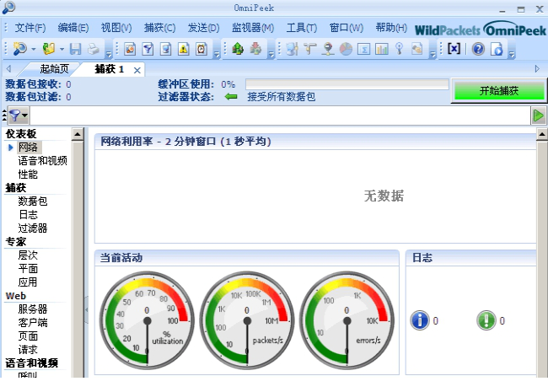
Task: Click the [x] toolbar icon
Action: point(454,49)
